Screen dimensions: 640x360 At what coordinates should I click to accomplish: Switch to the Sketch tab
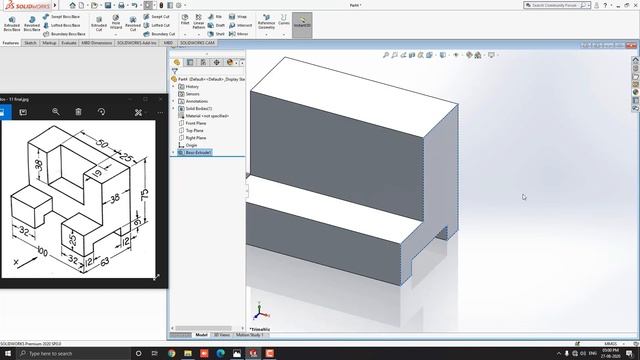click(x=30, y=43)
